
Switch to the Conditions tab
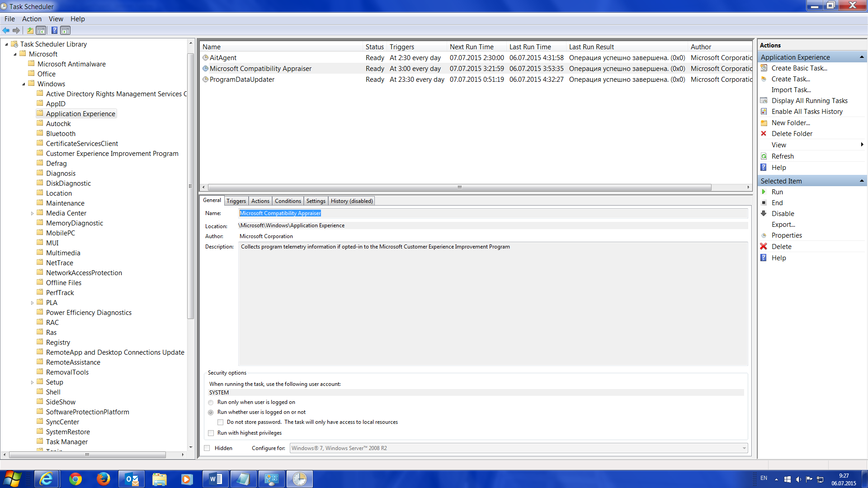(x=288, y=201)
